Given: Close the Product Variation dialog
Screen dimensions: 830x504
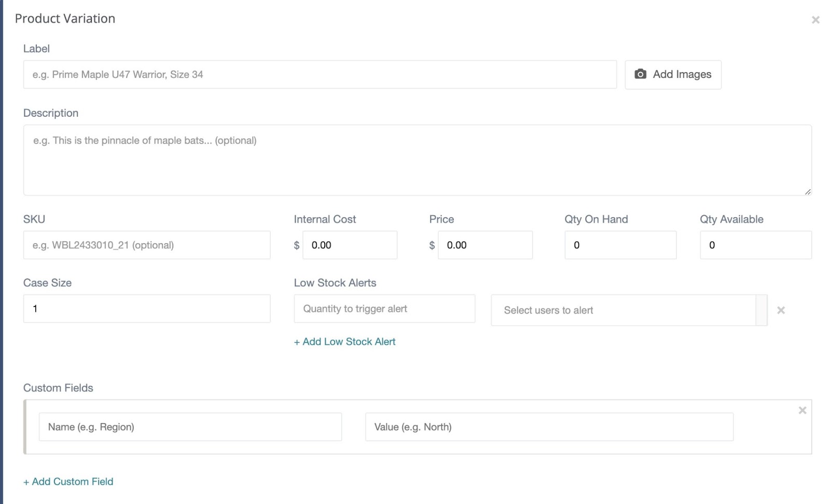Looking at the screenshot, I should pos(815,20).
